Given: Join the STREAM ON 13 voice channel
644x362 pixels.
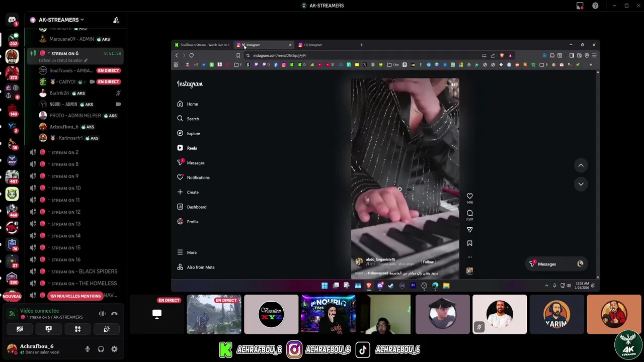Looking at the screenshot, I should 74,224.
